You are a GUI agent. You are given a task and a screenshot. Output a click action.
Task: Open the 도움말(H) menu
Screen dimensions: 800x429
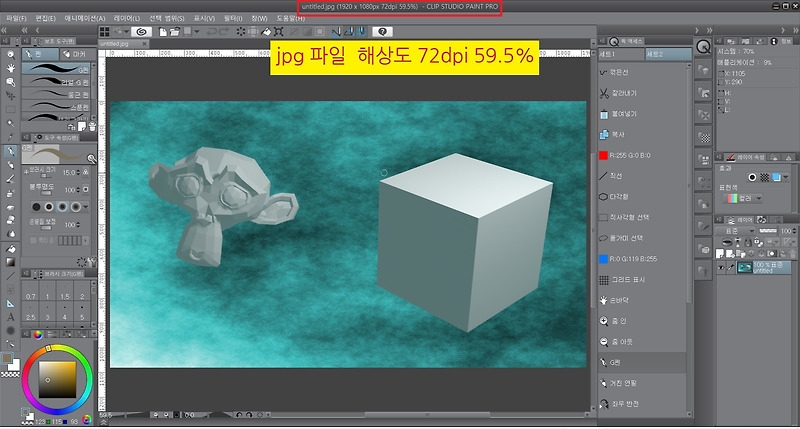coord(291,18)
